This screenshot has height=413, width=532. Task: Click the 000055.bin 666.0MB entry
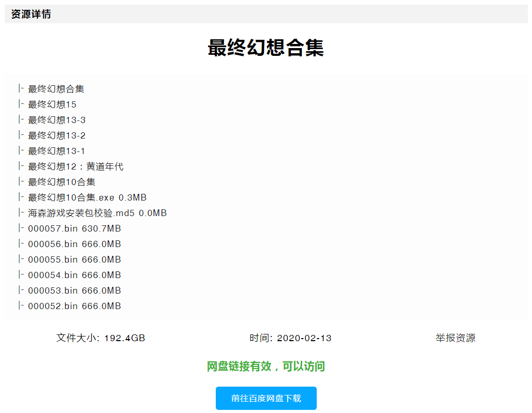(75, 259)
